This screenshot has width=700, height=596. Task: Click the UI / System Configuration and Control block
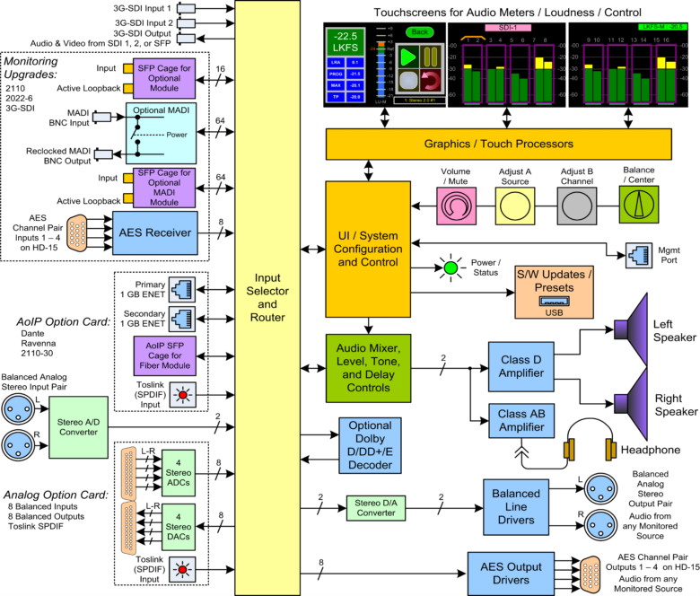(x=368, y=250)
